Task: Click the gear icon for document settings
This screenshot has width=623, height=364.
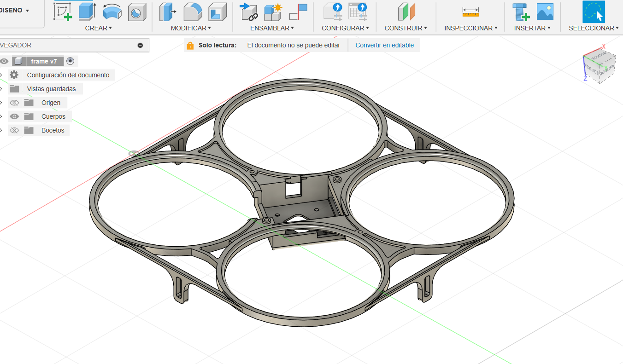Action: click(14, 75)
